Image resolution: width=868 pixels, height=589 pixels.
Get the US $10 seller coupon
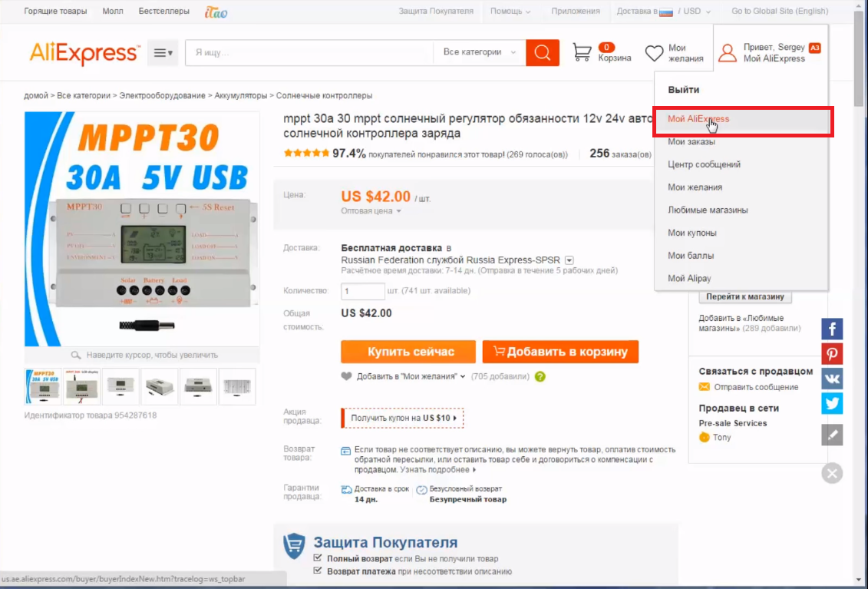click(x=402, y=419)
